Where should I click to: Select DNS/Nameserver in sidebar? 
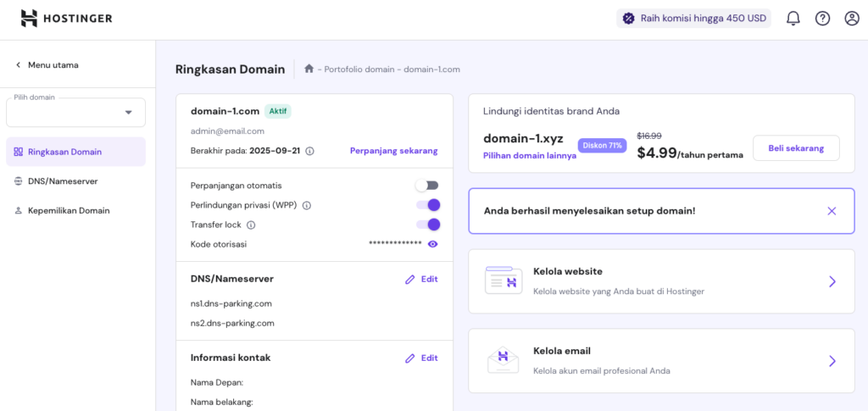(x=75, y=181)
